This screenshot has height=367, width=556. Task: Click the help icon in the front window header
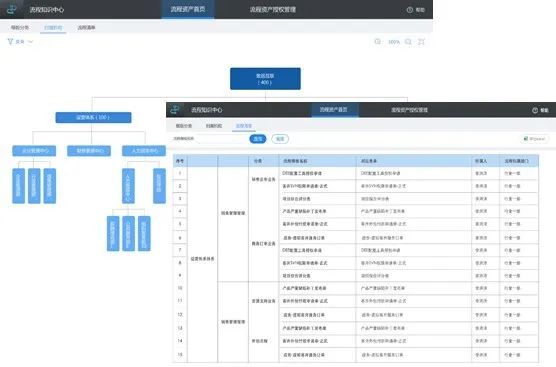pyautogui.click(x=535, y=110)
